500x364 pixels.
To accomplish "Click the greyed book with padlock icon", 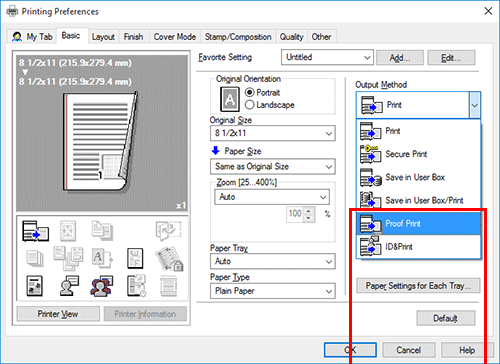I will pyautogui.click(x=169, y=258).
